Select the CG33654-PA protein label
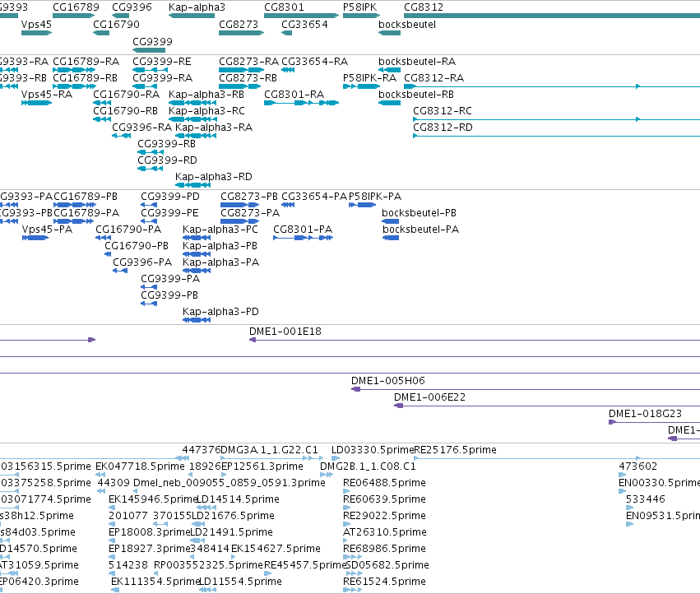700x594 pixels. pyautogui.click(x=314, y=197)
